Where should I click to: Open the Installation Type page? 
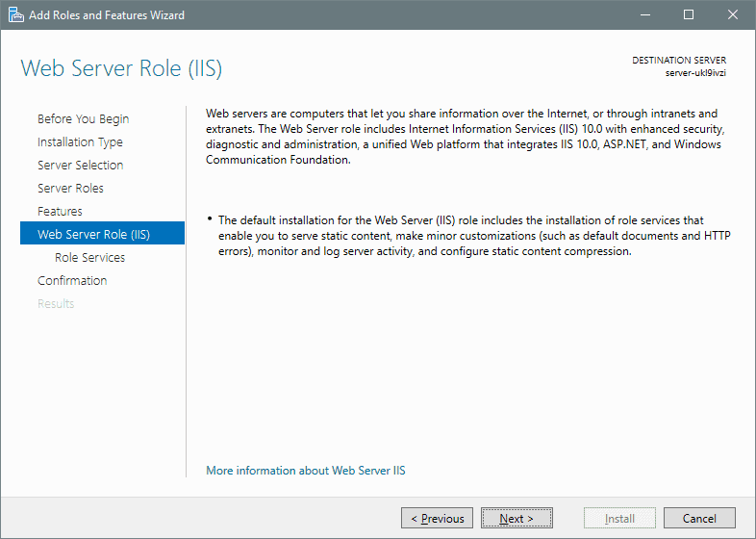pos(80,141)
